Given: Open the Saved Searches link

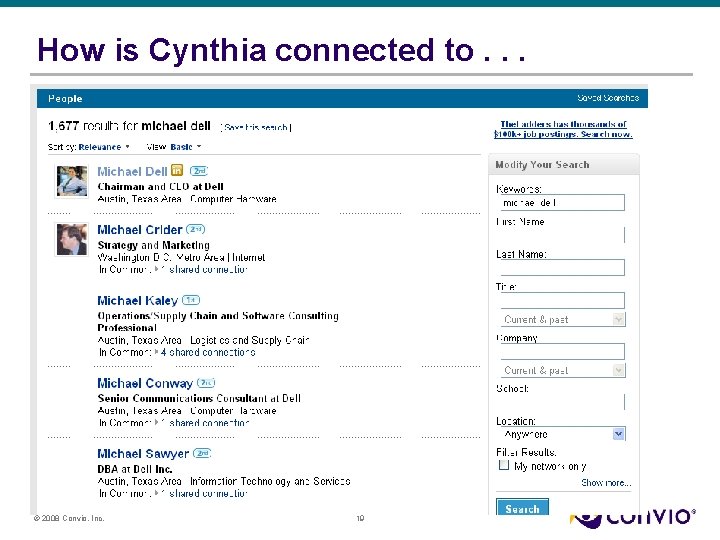Looking at the screenshot, I should click(x=608, y=98).
